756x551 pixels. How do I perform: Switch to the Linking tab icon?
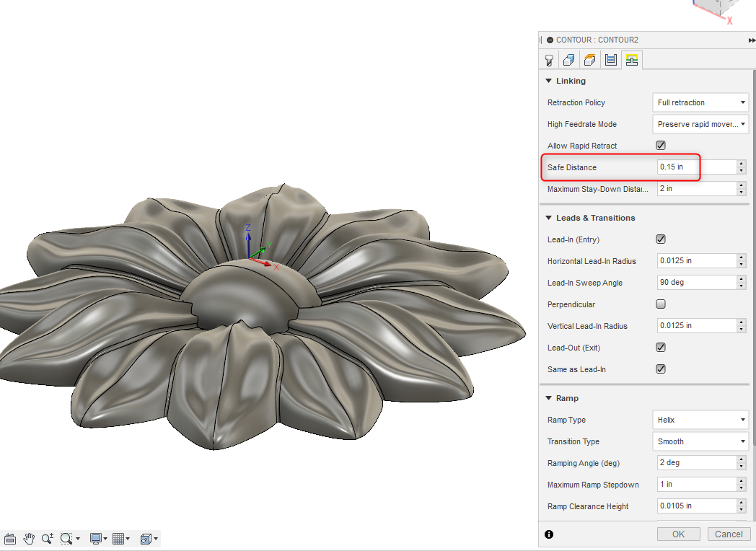(x=631, y=59)
